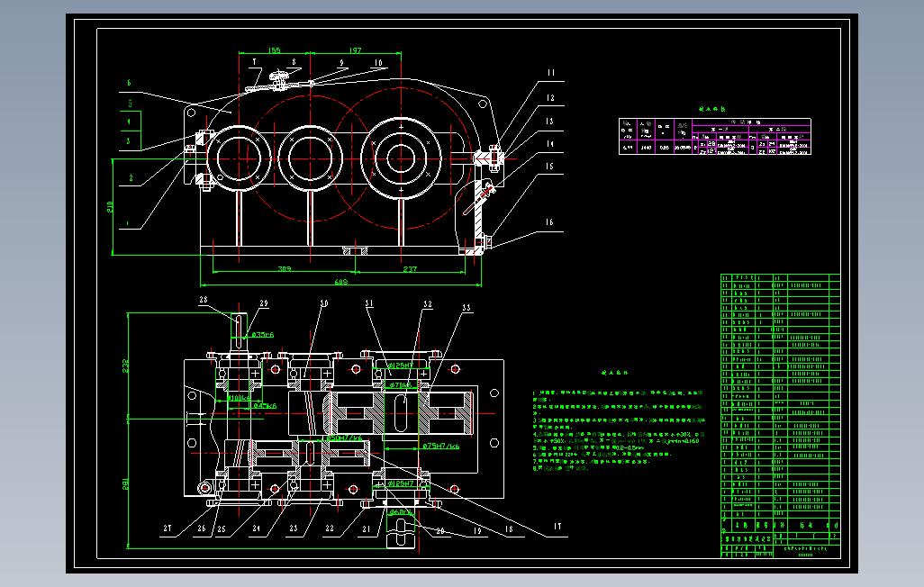Click part balloon number 16
The width and height of the screenshot is (924, 587).
tap(549, 222)
